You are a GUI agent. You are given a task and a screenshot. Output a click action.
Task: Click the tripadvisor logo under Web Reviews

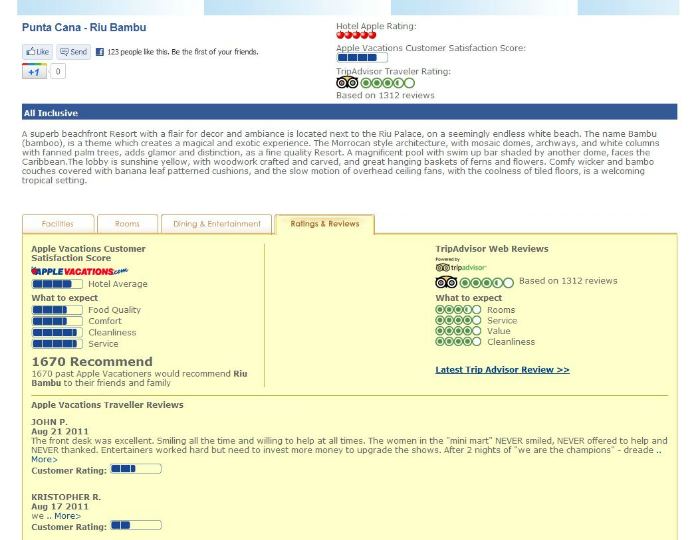click(461, 267)
